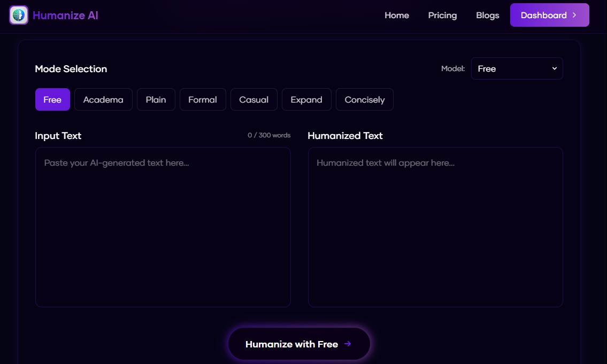Select the Concisely mode
The image size is (607, 364).
(364, 99)
